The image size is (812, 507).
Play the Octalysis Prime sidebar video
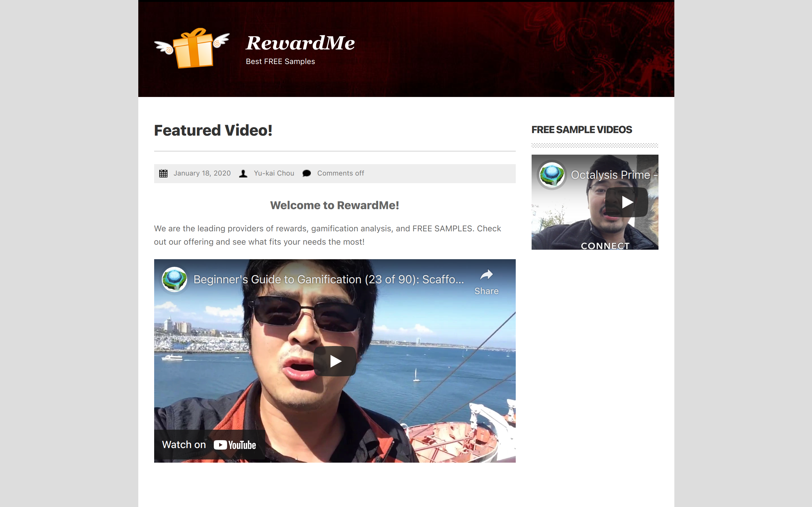coord(626,202)
